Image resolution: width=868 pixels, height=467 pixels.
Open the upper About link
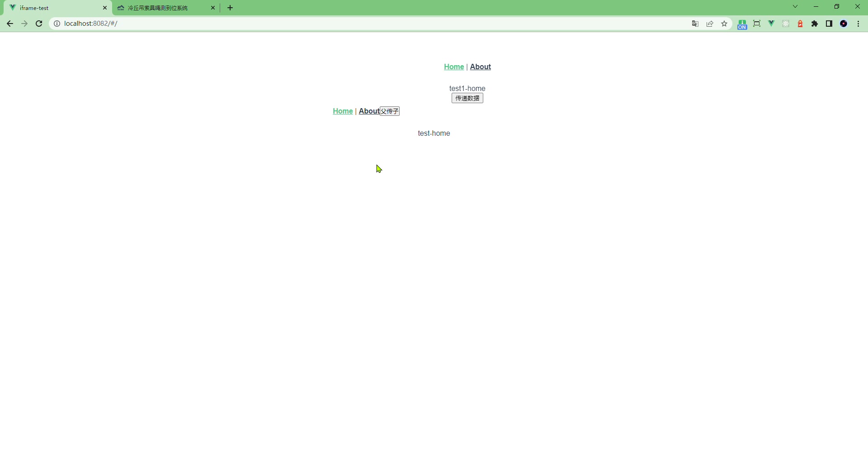coord(480,67)
